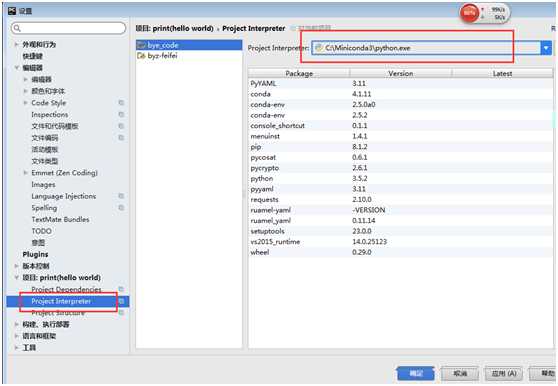The width and height of the screenshot is (558, 386).
Task: Click the Python icon in the interpreter field
Action: click(319, 48)
